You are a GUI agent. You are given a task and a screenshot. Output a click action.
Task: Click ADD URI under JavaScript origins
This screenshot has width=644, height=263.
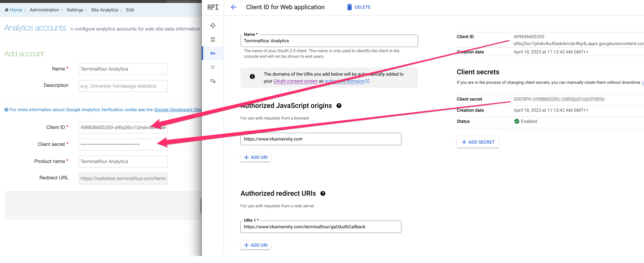[x=255, y=157]
